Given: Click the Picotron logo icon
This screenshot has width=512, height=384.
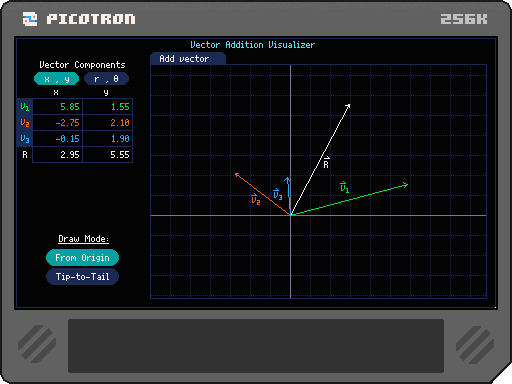Looking at the screenshot, I should click(x=30, y=19).
